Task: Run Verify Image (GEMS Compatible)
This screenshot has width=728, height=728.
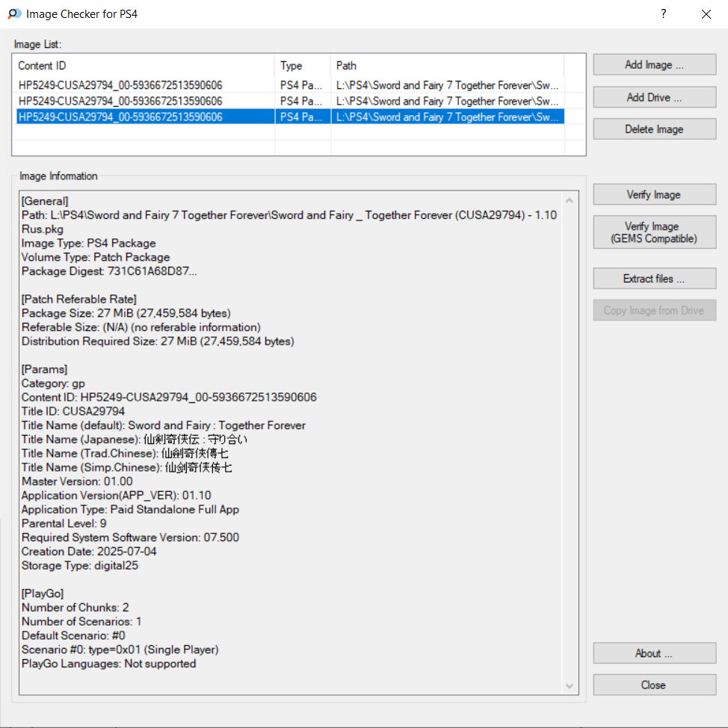Action: 654,232
